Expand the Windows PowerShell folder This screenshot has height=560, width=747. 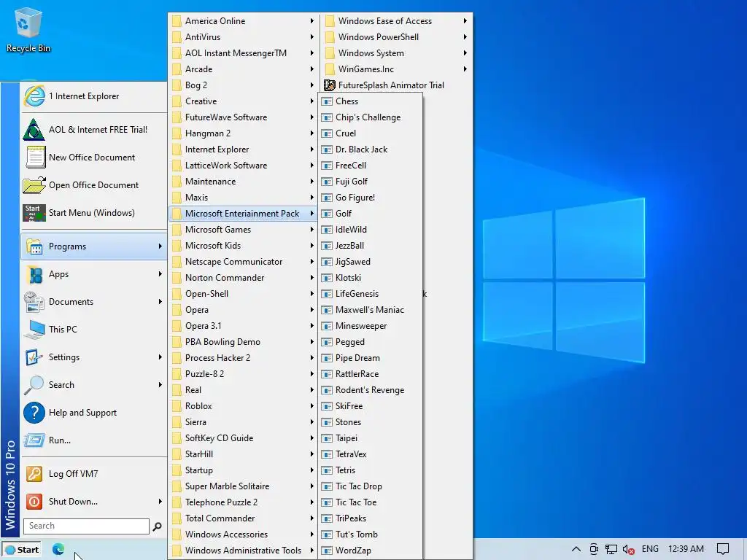click(396, 37)
